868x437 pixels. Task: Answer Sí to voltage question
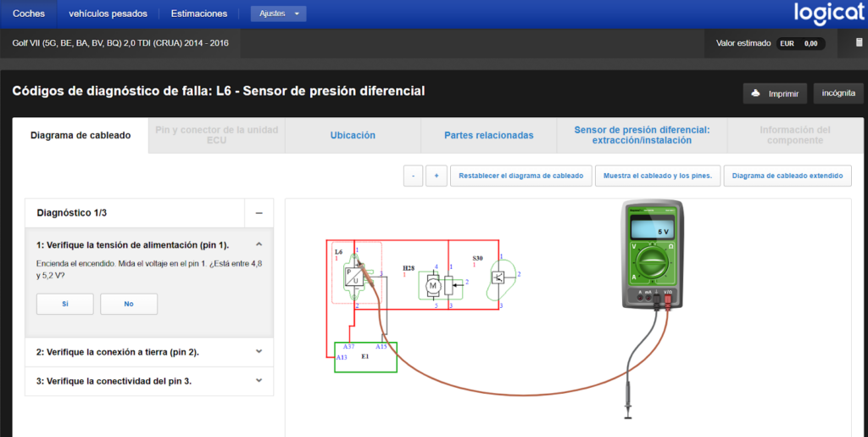(x=64, y=304)
